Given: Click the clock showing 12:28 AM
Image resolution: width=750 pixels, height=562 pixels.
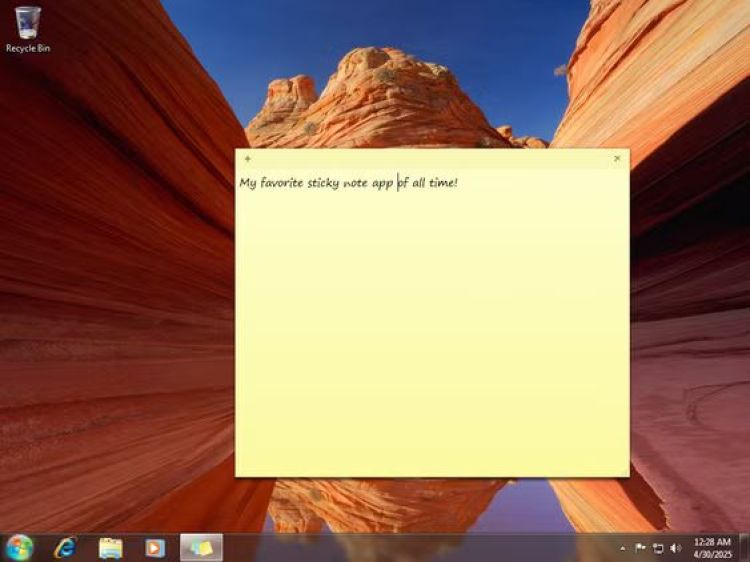Looking at the screenshot, I should coord(712,547).
